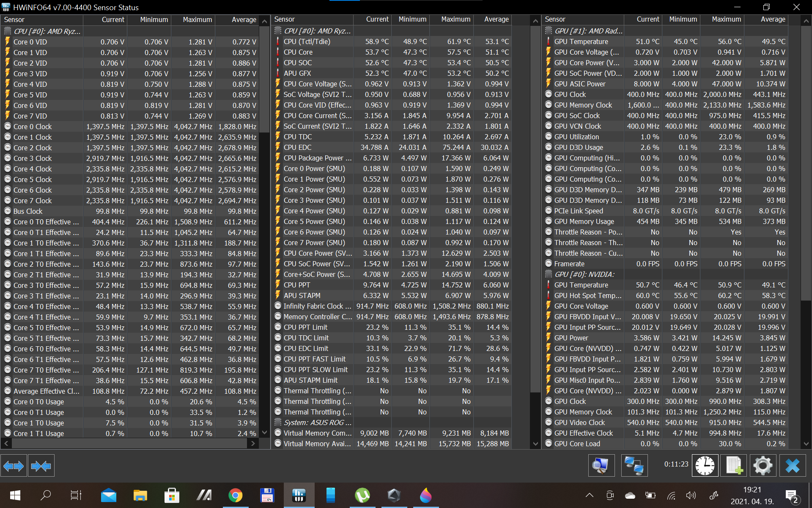Close sensor status with blue X
The width and height of the screenshot is (812, 508).
point(793,465)
